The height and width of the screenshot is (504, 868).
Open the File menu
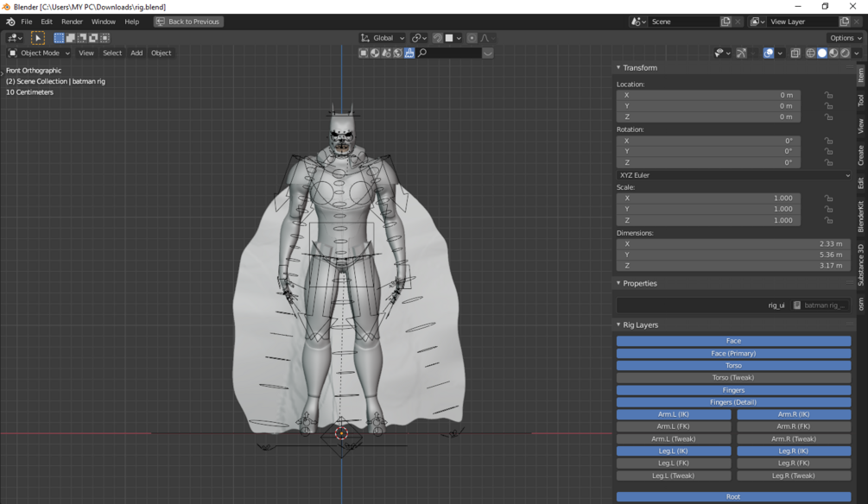pyautogui.click(x=27, y=22)
